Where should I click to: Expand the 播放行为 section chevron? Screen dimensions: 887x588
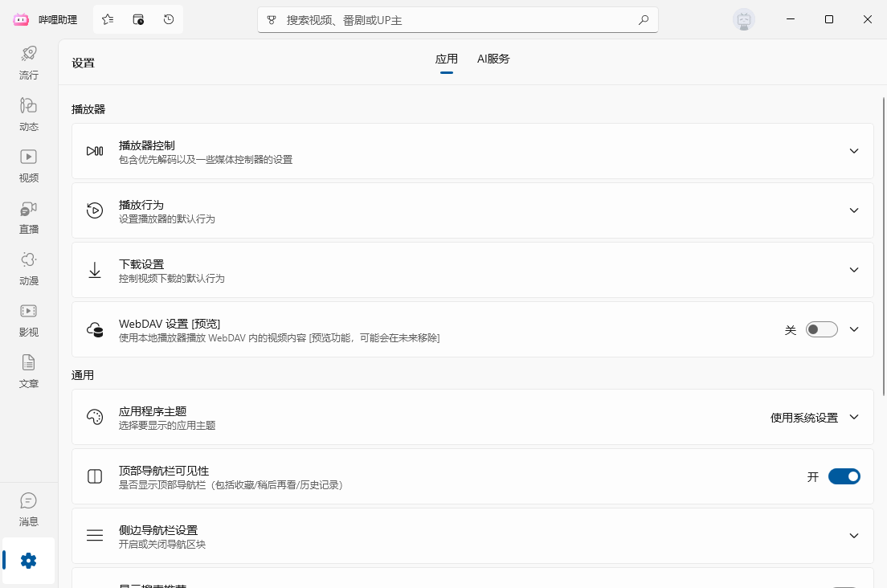coord(854,210)
